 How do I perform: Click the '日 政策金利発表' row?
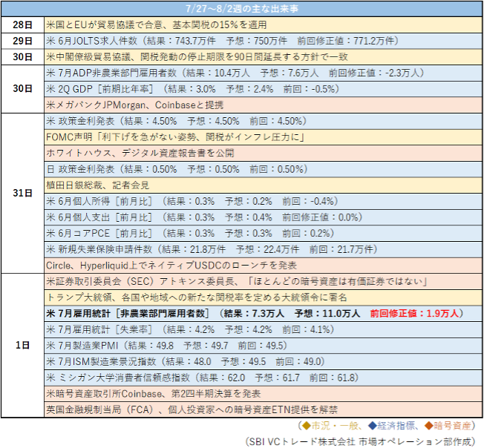coord(264,169)
